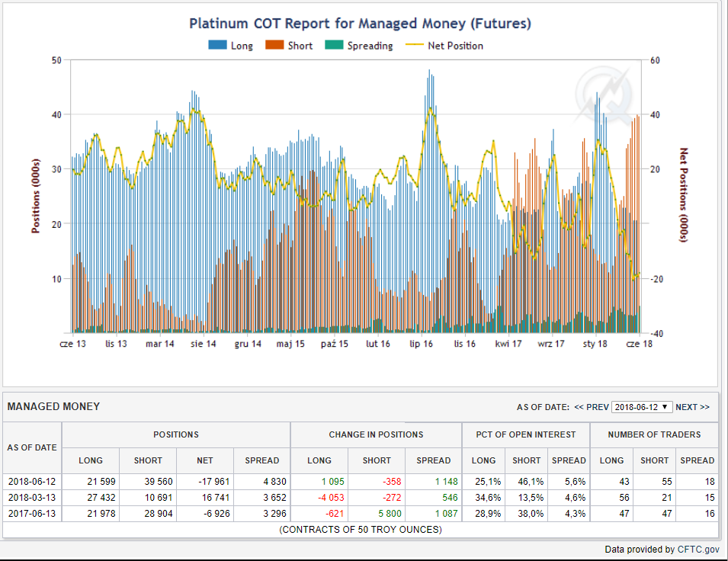
Task: Click the sie 14 axis label
Action: point(204,344)
